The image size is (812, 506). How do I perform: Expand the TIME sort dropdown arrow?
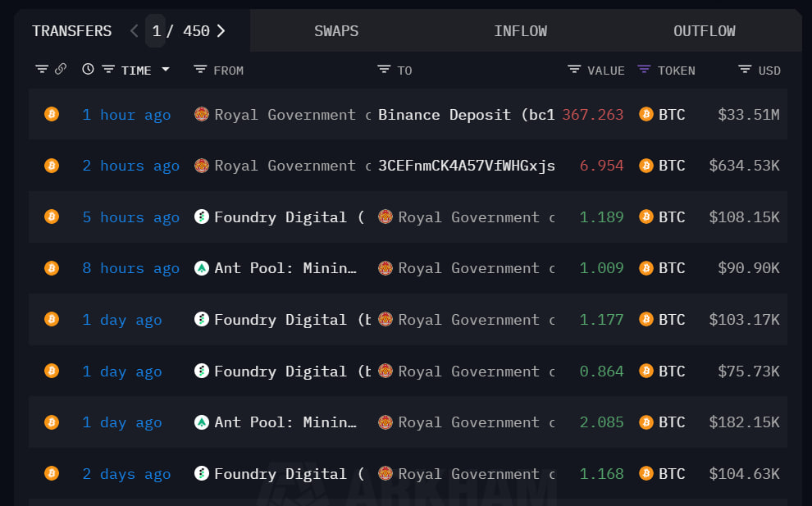(166, 70)
